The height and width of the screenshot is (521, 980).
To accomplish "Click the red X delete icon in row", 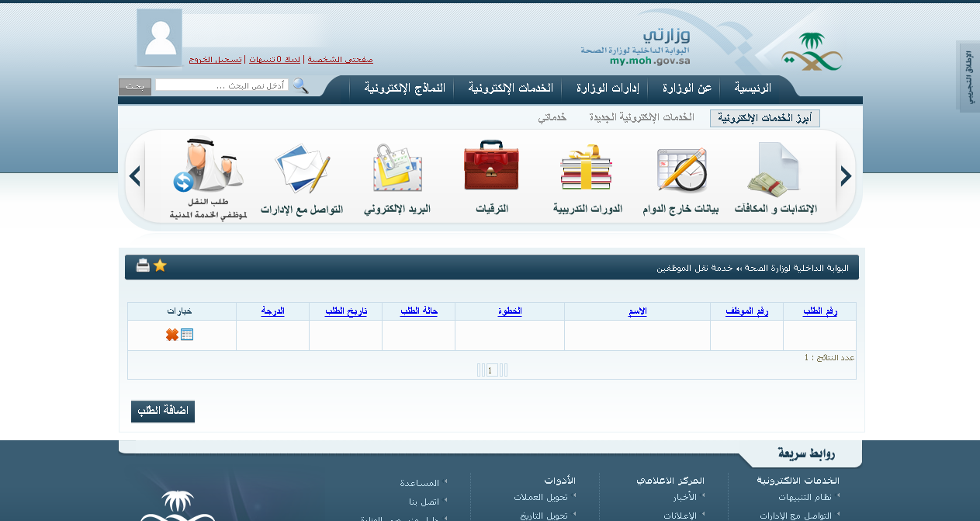I will click(x=172, y=335).
